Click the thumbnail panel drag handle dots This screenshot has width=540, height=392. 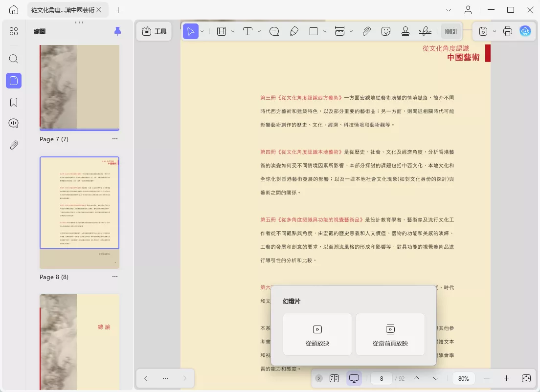point(79,22)
